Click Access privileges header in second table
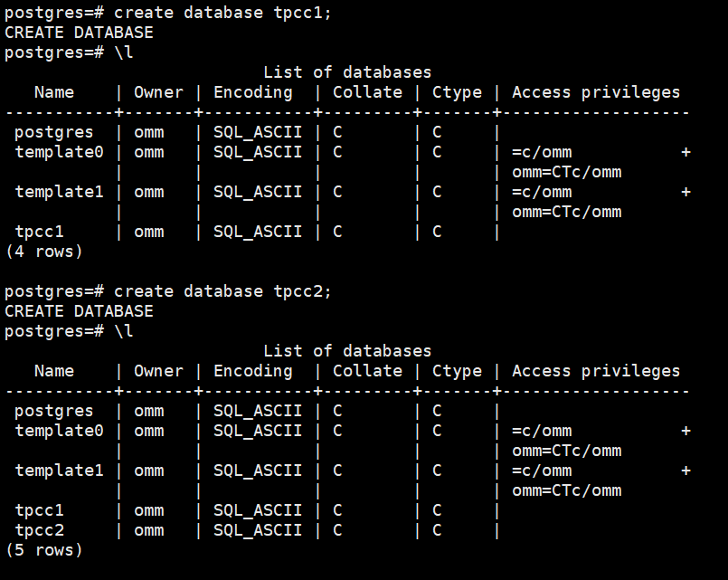Screen dimensions: 728x580 pyautogui.click(x=596, y=371)
